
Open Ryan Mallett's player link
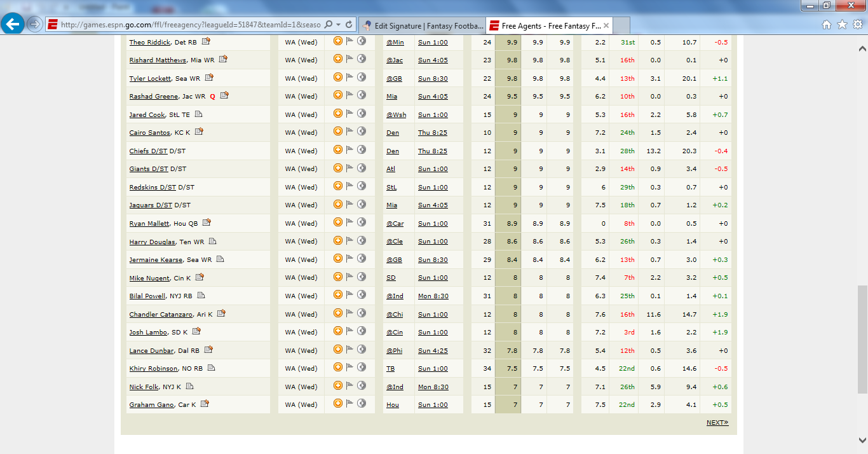point(149,223)
